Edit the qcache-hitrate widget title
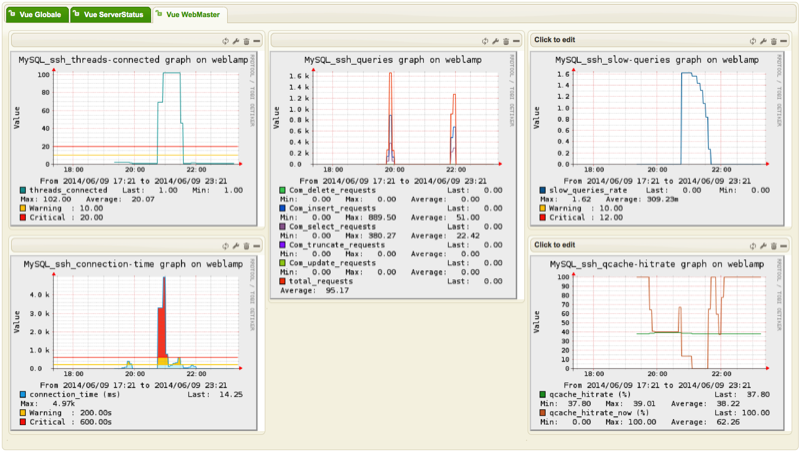800x452 pixels. pyautogui.click(x=555, y=244)
